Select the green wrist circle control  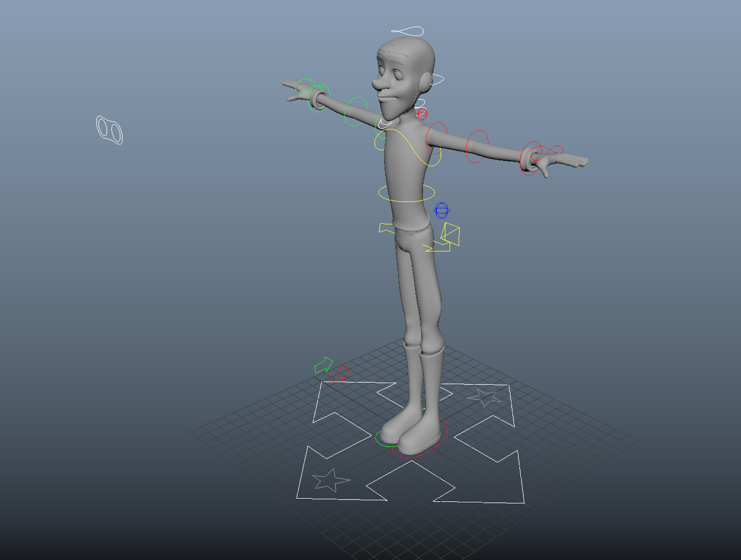(x=319, y=98)
